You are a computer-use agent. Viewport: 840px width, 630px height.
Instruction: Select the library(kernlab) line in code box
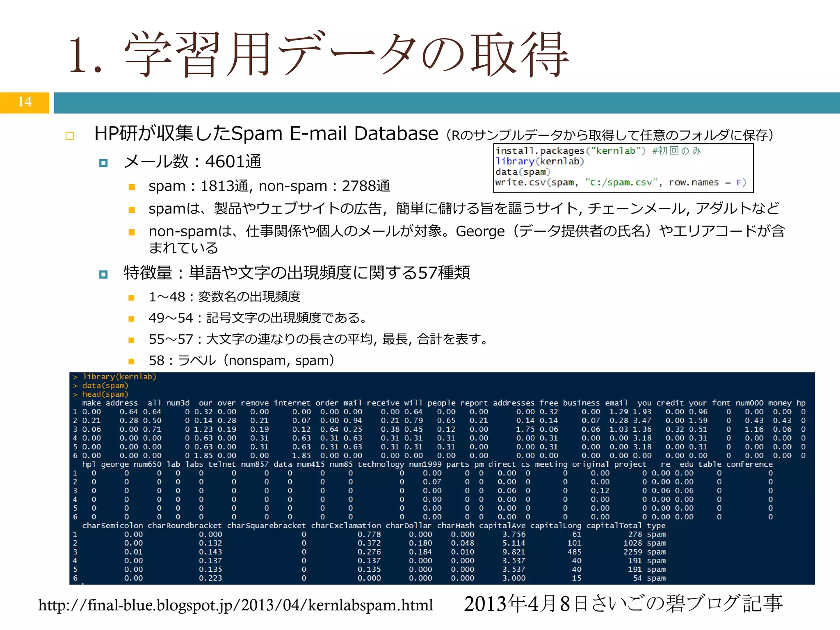click(539, 161)
